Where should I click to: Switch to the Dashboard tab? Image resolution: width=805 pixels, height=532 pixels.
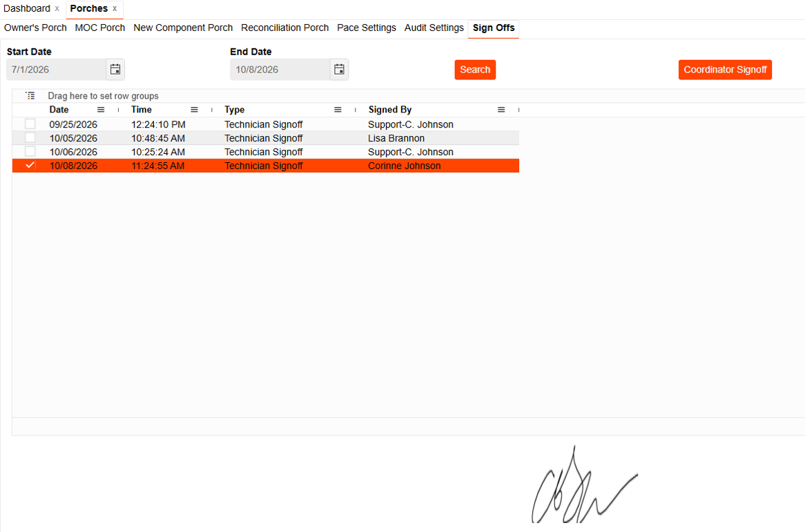coord(27,9)
